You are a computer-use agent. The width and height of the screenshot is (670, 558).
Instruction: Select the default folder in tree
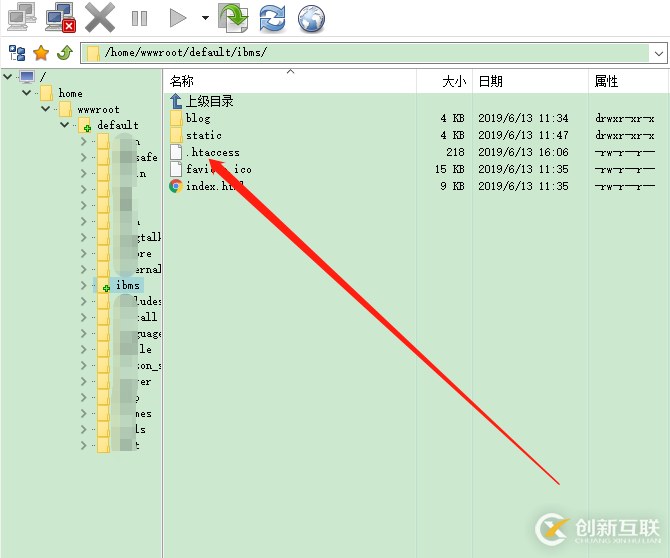(118, 125)
